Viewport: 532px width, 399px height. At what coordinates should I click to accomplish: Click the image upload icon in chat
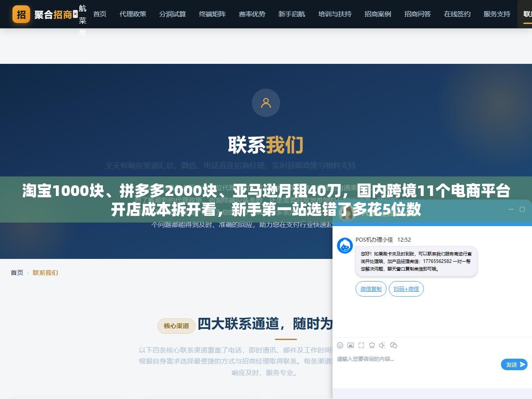pos(351,345)
